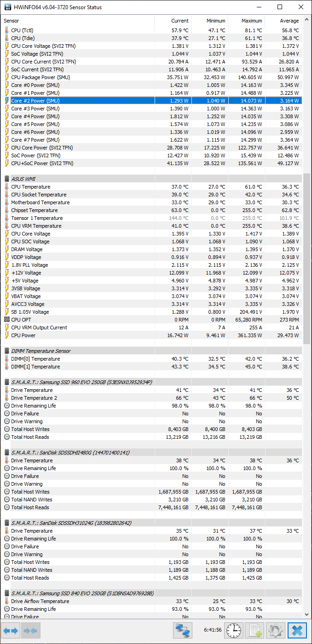The image size is (312, 644).
Task: Click the thermometer icon beside Chipset Temperature
Action: [x=6, y=210]
